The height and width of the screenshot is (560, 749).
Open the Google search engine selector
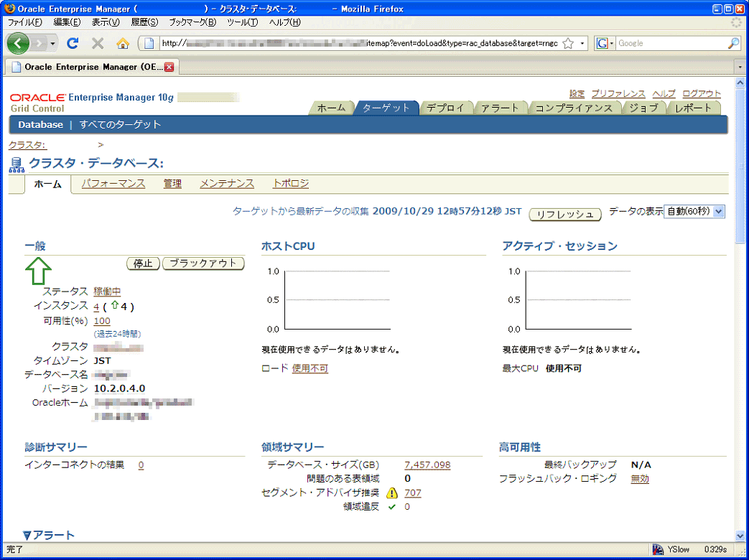pos(604,44)
